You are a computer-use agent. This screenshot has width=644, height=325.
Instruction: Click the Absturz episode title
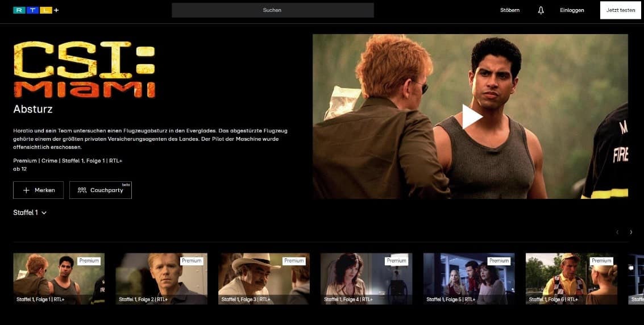(x=33, y=109)
